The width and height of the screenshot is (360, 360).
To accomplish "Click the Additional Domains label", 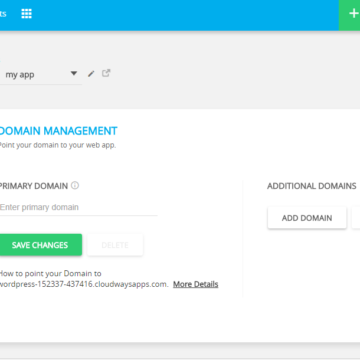I will (x=312, y=186).
